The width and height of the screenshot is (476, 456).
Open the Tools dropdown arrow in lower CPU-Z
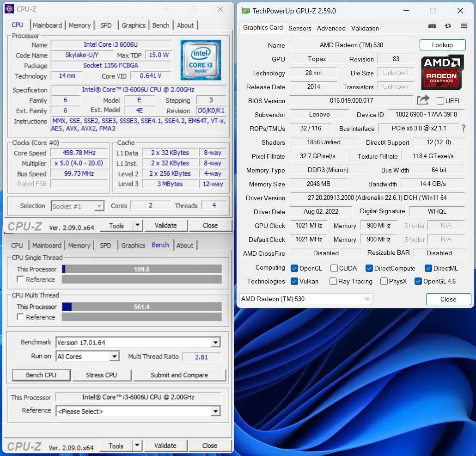coord(137,445)
